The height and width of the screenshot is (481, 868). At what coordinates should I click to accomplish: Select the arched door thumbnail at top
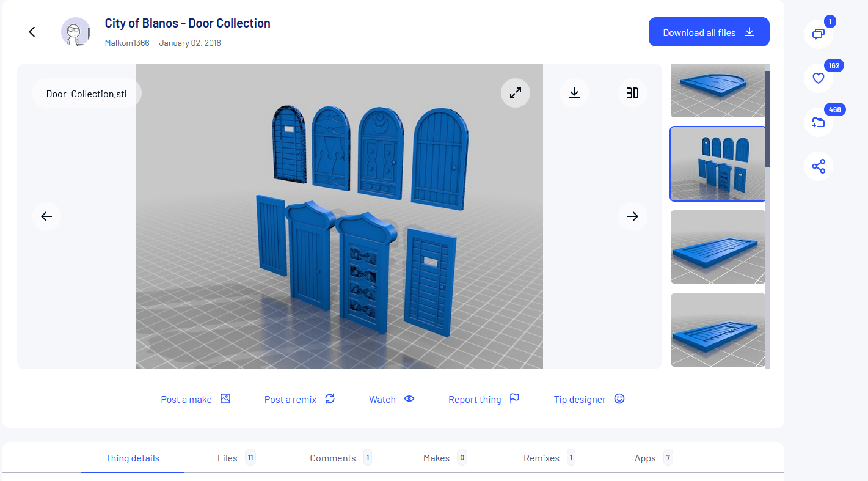pos(718,90)
